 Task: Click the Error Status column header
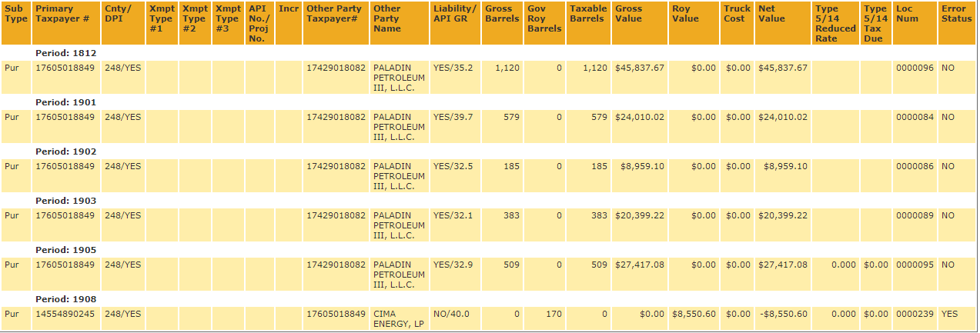point(957,23)
